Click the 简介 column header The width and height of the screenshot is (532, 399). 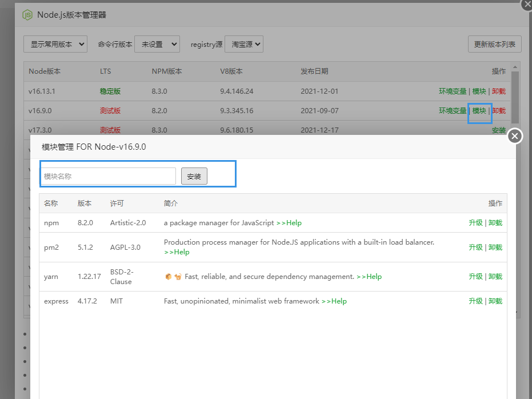(x=171, y=204)
